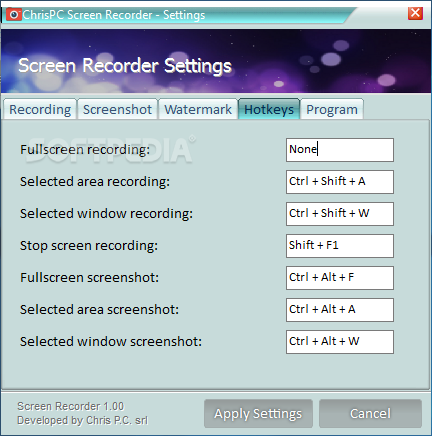
Task: Click the 'Stop screen recording:' label
Action: pyautogui.click(x=89, y=246)
